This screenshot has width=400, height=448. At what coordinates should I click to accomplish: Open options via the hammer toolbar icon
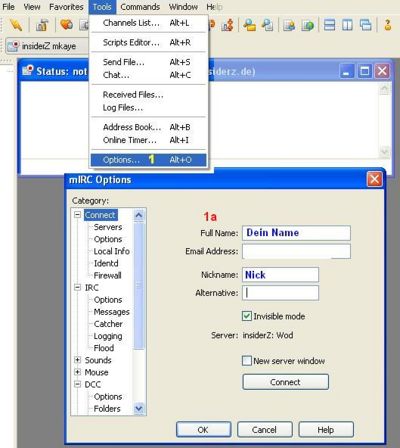tap(42, 25)
